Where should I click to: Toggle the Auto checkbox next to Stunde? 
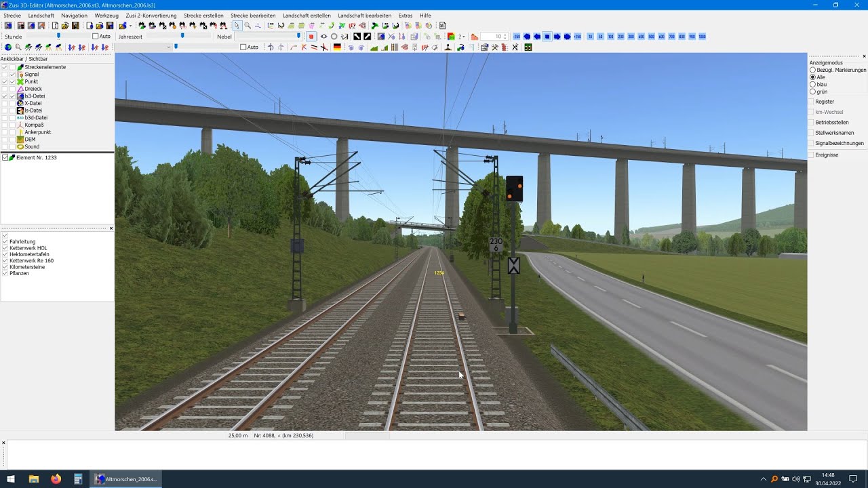96,37
